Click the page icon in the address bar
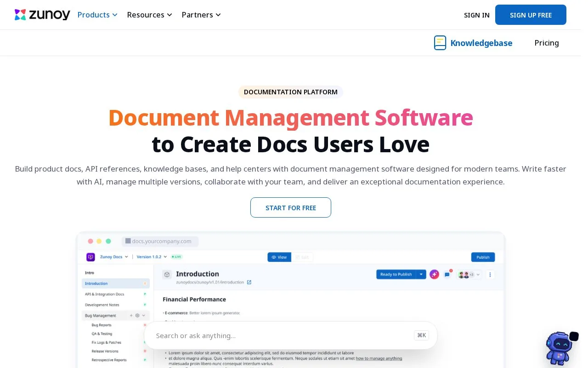This screenshot has height=368, width=588. (128, 241)
